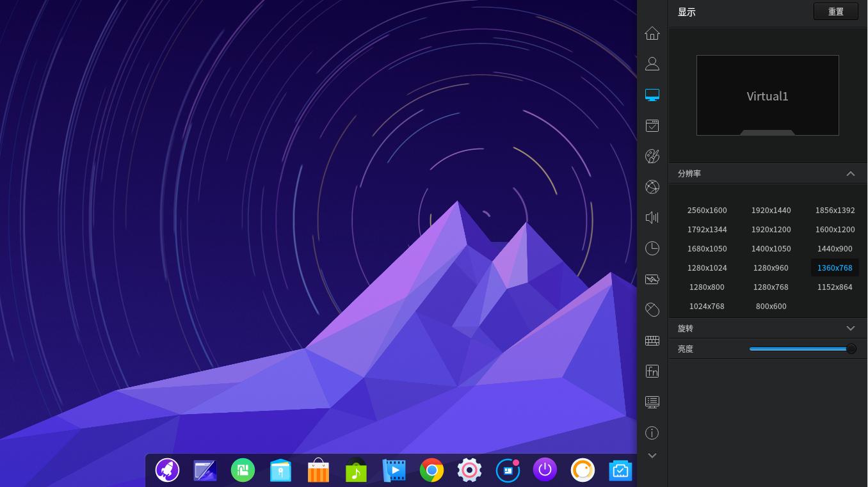Screen dimensions: 868x487
Task: Launch Google Chrome from the dock
Action: click(x=431, y=470)
